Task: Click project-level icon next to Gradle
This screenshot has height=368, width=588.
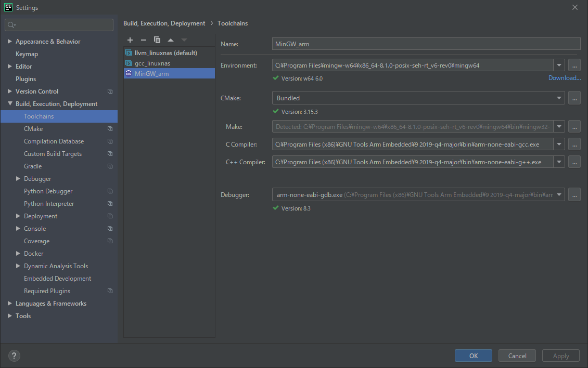Action: [x=110, y=166]
